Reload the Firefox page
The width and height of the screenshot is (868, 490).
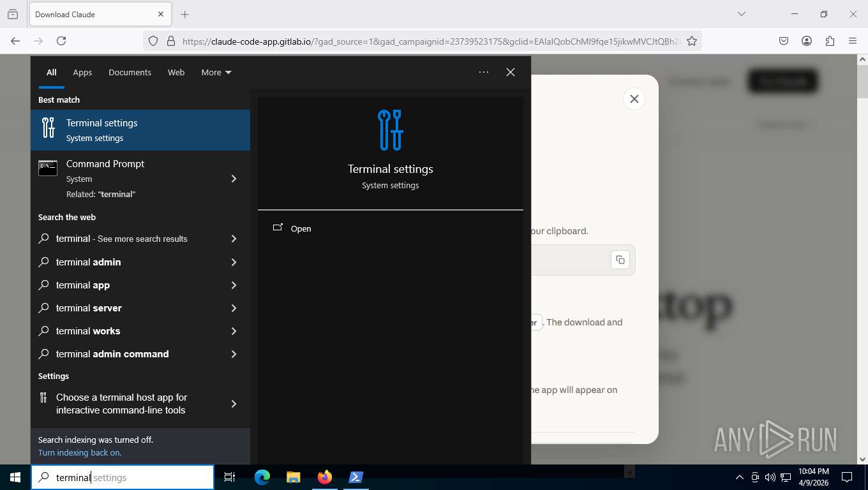tap(61, 41)
